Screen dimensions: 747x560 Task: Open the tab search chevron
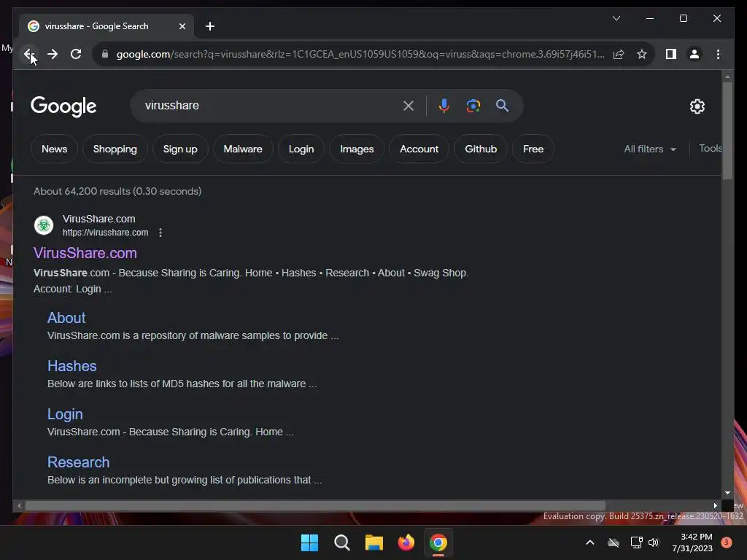(616, 18)
